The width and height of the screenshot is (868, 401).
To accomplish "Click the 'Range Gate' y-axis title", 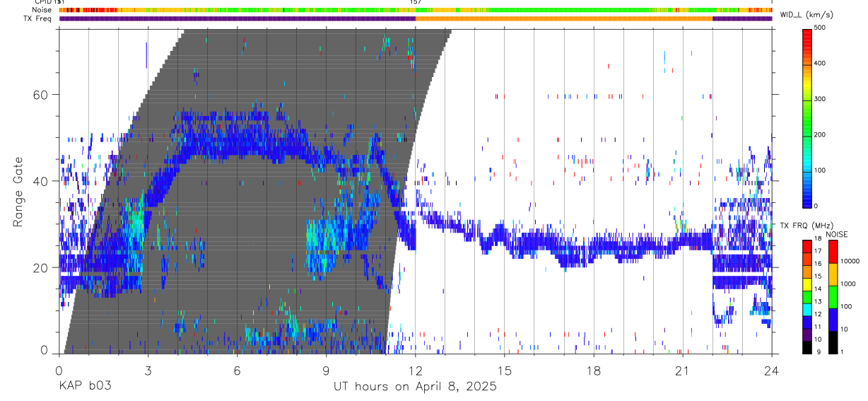I will click(x=18, y=191).
